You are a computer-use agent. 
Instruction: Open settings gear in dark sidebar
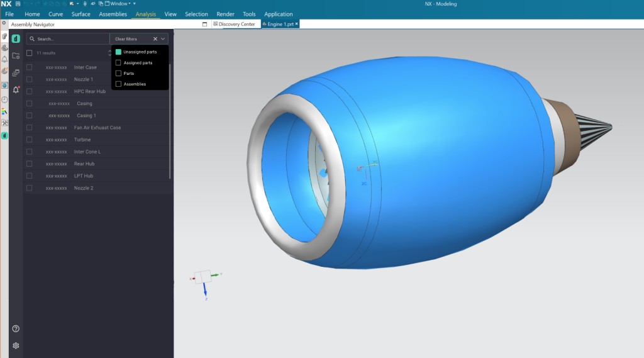[x=16, y=345]
